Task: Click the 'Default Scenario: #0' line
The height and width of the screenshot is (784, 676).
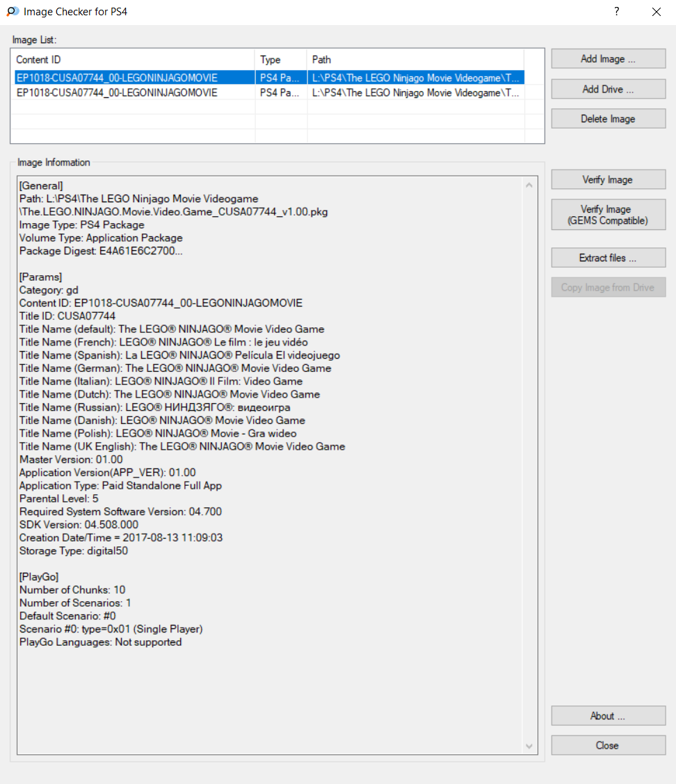Action: (x=67, y=615)
